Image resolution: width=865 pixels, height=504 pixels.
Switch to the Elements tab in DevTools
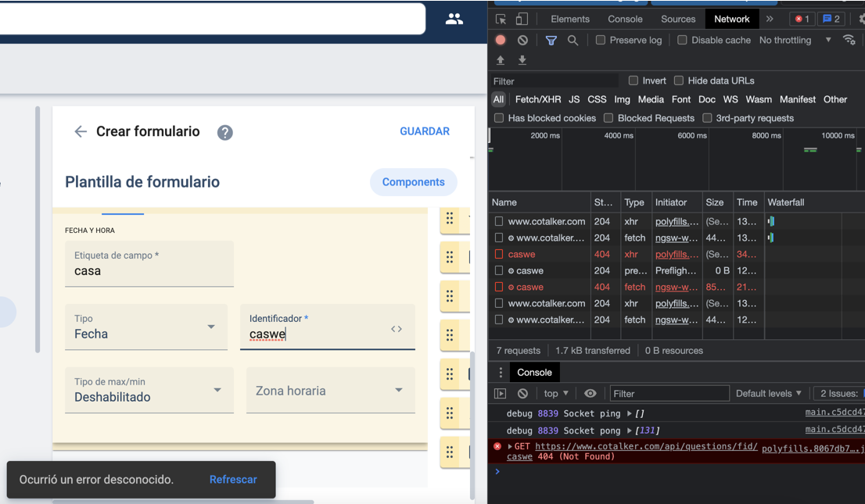coord(569,18)
